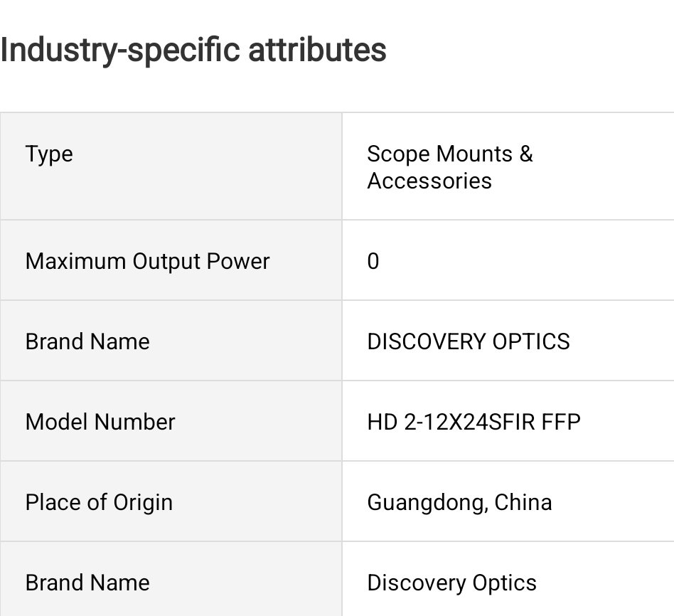The width and height of the screenshot is (674, 616).
Task: Click the HD 2-12X24SFIR FFP model value
Action: click(474, 422)
